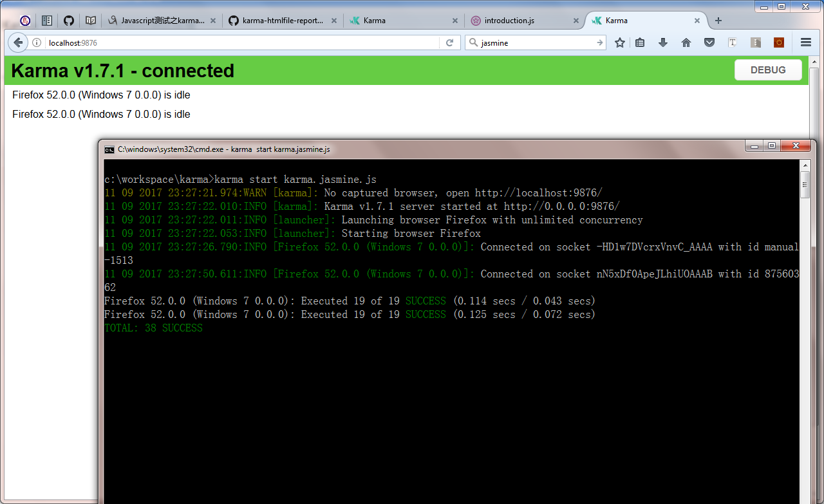Close the active Karma tab
This screenshot has width=824, height=504.
697,21
